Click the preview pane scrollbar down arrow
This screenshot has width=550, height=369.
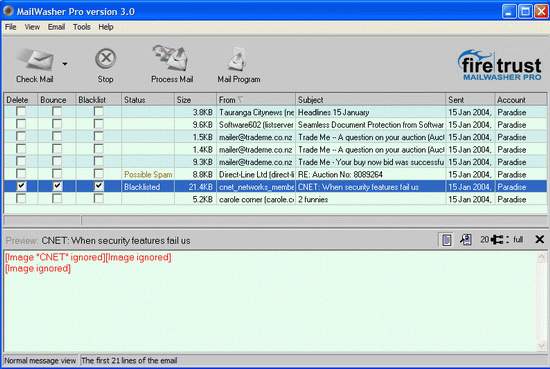coord(541,346)
